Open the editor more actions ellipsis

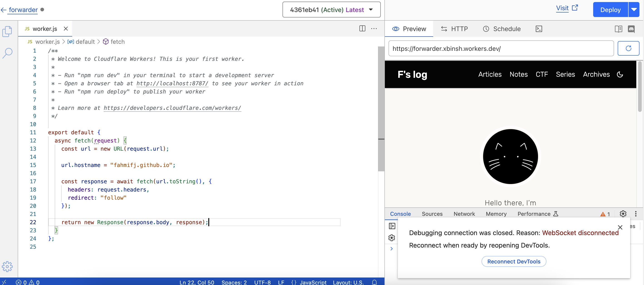click(374, 29)
